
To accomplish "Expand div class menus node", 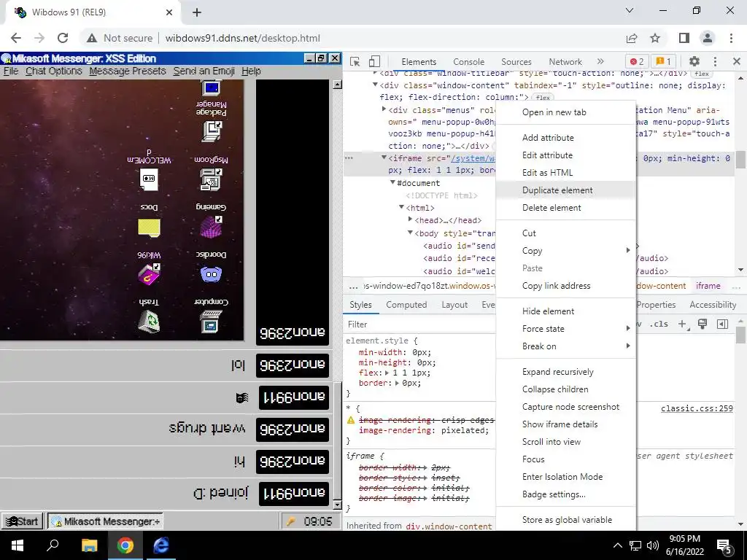I will click(384, 109).
